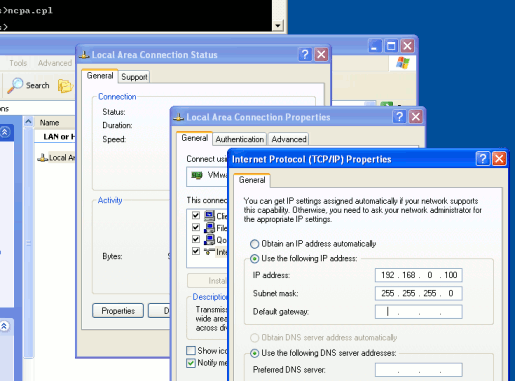
Task: Click the 'LAN or H' group header
Action: click(x=59, y=137)
